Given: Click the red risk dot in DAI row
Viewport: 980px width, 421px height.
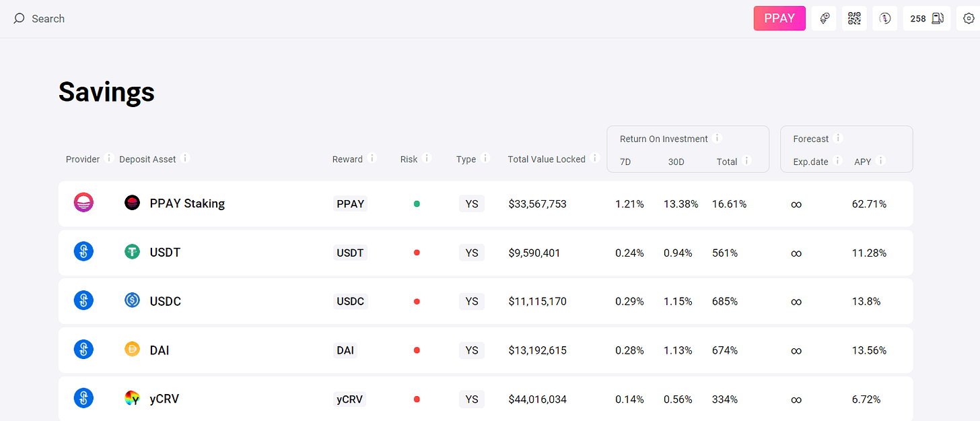Looking at the screenshot, I should tap(417, 350).
